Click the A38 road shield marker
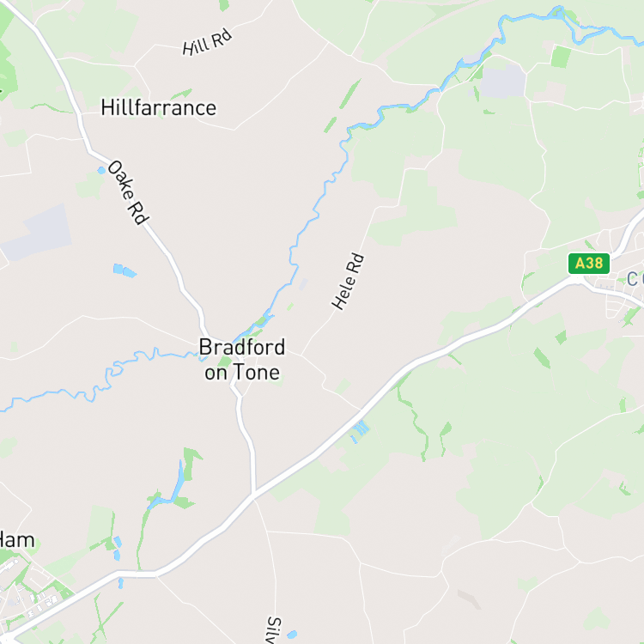 (x=588, y=264)
